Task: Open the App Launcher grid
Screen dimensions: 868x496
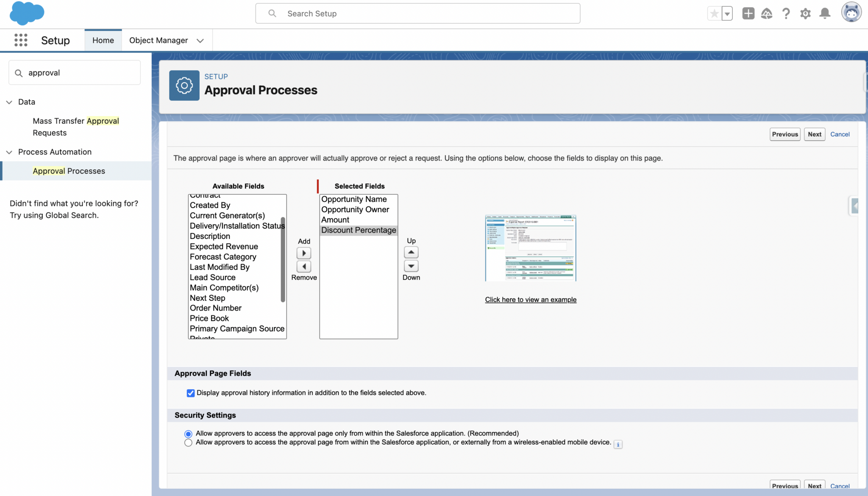Action: [20, 40]
